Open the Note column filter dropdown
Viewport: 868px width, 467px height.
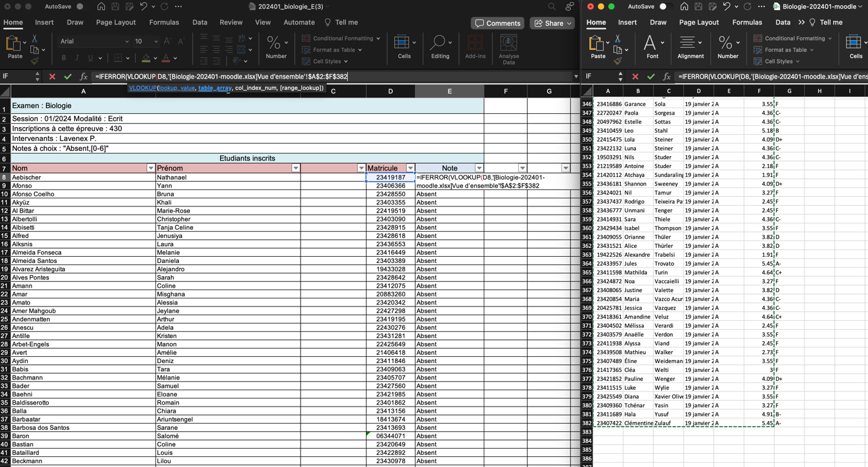[479, 168]
